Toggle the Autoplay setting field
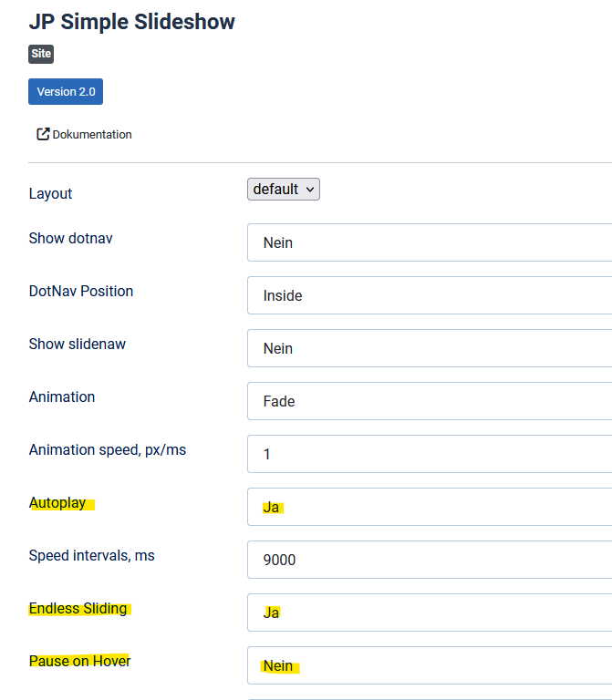Viewport: 612px width, 700px height. tap(429, 507)
